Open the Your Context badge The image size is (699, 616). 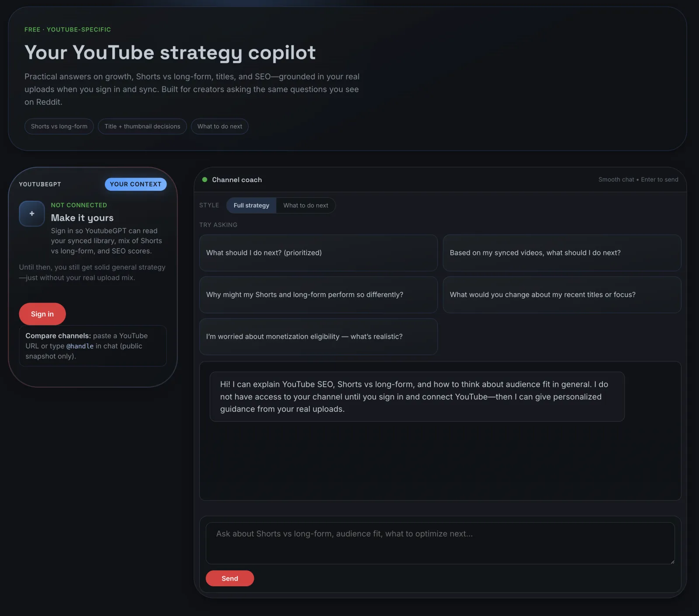point(135,184)
